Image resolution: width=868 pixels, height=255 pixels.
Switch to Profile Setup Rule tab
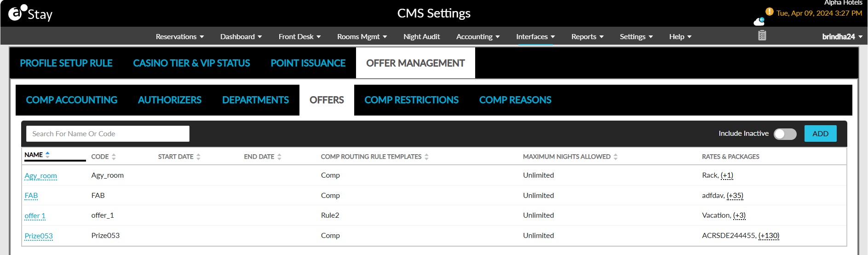pyautogui.click(x=66, y=63)
